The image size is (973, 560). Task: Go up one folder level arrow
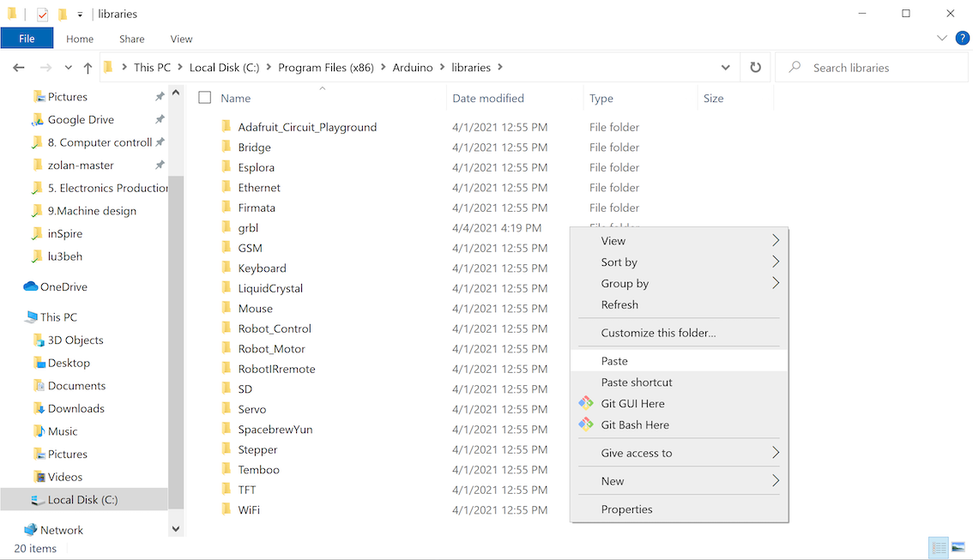(x=88, y=68)
